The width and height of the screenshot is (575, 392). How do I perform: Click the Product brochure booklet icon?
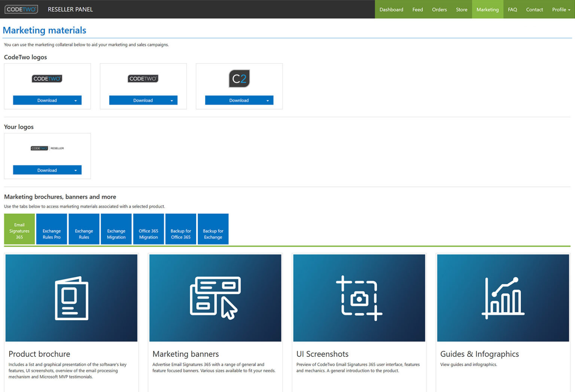point(72,298)
